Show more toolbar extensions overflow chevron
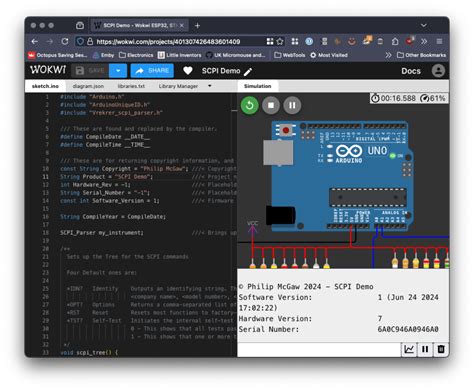 point(424,41)
